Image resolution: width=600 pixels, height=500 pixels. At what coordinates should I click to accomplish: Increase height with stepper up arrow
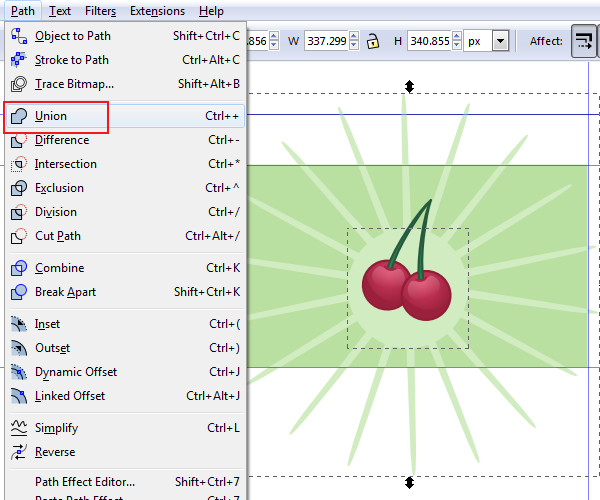tap(457, 36)
